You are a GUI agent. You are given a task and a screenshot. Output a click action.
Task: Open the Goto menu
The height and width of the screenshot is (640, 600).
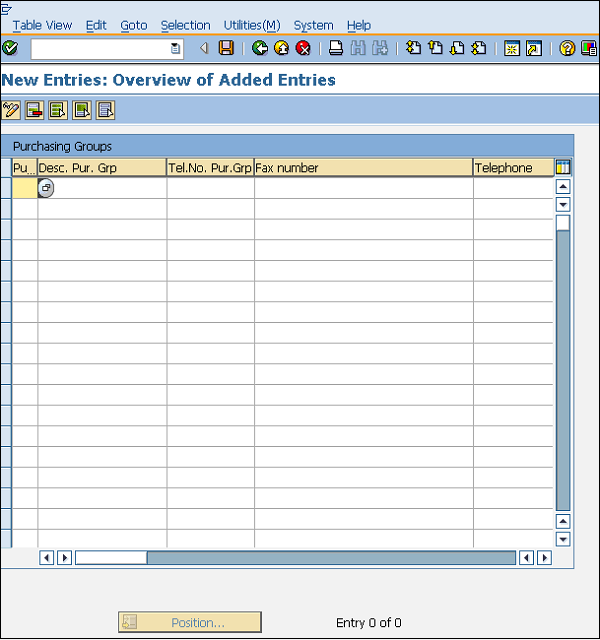click(x=133, y=25)
